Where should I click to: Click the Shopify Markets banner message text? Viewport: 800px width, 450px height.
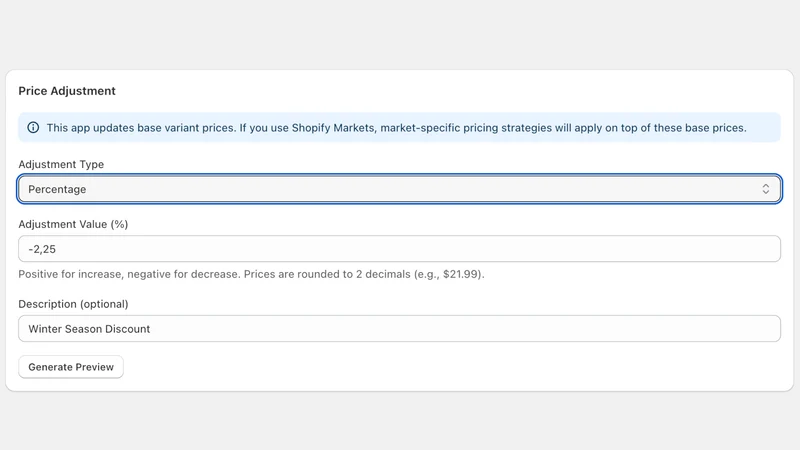[x=396, y=128]
